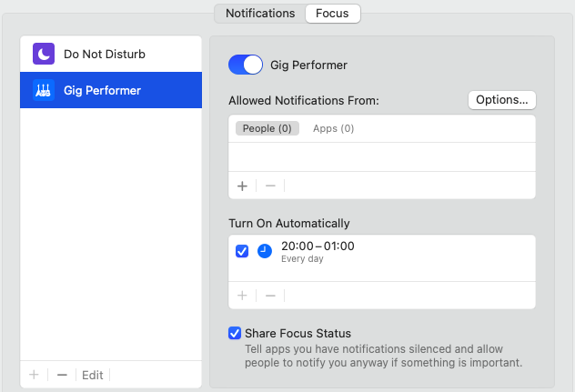
Task: Click the Edit button in sidebar
Action: (x=93, y=375)
